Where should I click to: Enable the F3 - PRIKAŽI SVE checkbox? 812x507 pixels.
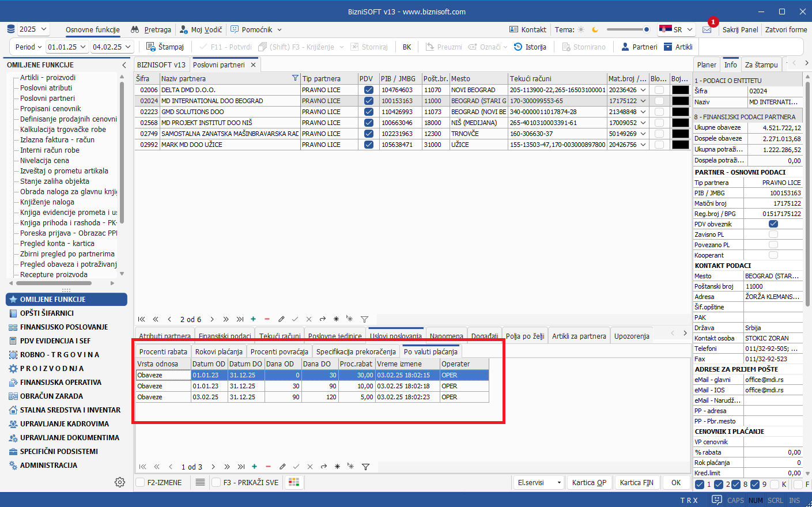click(x=217, y=482)
